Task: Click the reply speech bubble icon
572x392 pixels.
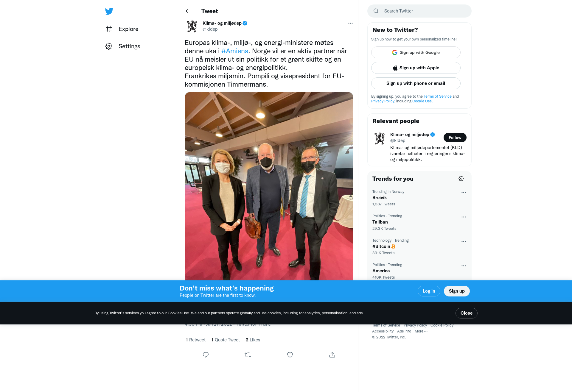Action: 206,355
